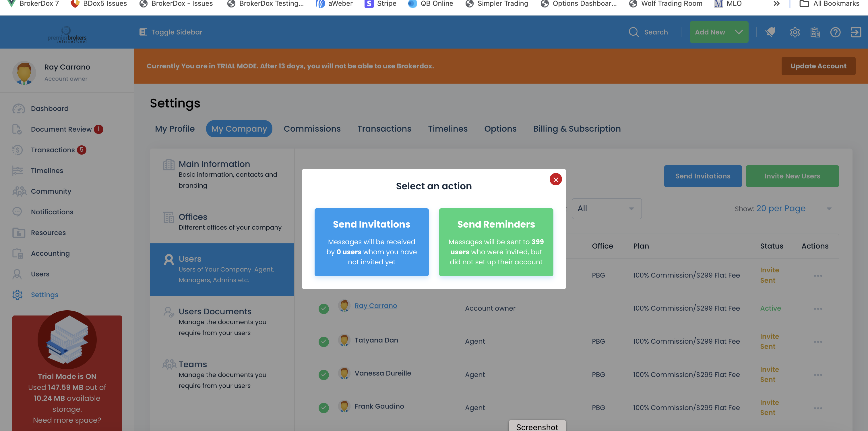868x431 pixels.
Task: Open Ray Carrano user link
Action: click(376, 305)
